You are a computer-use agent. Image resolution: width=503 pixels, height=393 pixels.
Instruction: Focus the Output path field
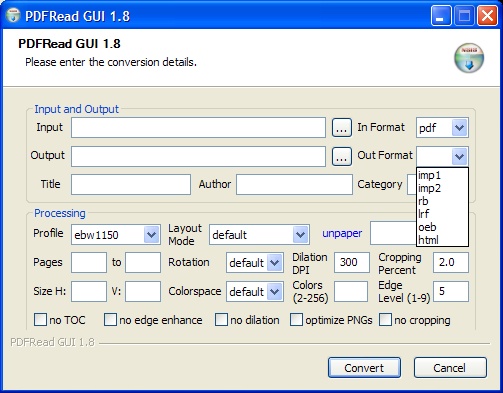198,156
